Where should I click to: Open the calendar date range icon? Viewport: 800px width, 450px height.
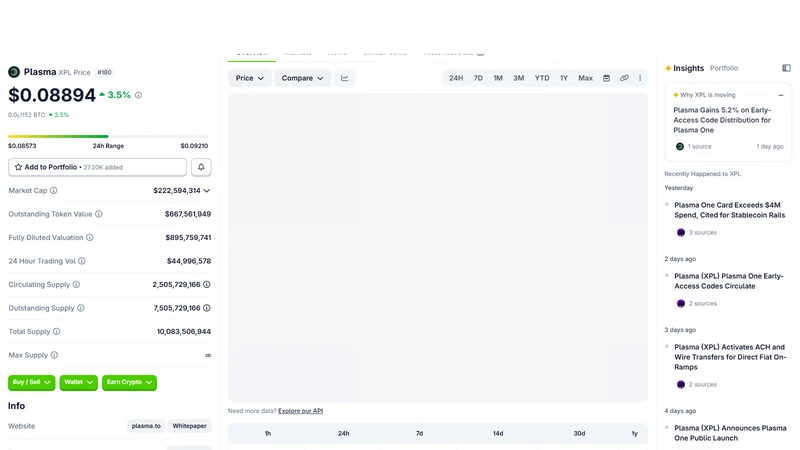pos(606,78)
